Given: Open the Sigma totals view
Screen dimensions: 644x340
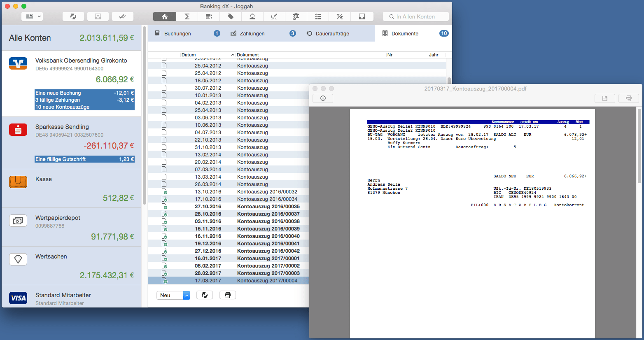Looking at the screenshot, I should pyautogui.click(x=187, y=16).
